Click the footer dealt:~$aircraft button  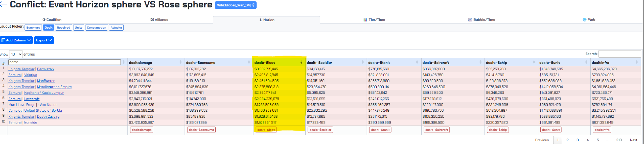pos(436,130)
